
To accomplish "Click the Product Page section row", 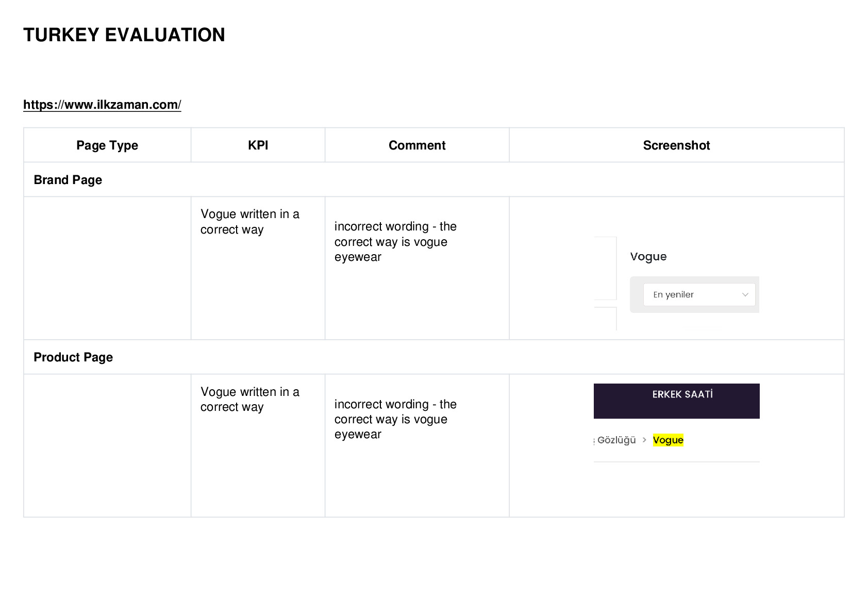I will click(433, 357).
